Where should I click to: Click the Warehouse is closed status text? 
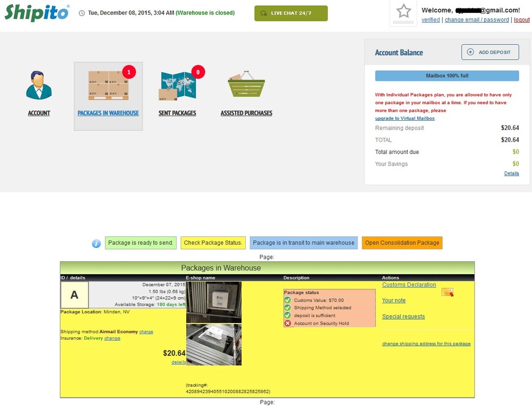pos(205,13)
